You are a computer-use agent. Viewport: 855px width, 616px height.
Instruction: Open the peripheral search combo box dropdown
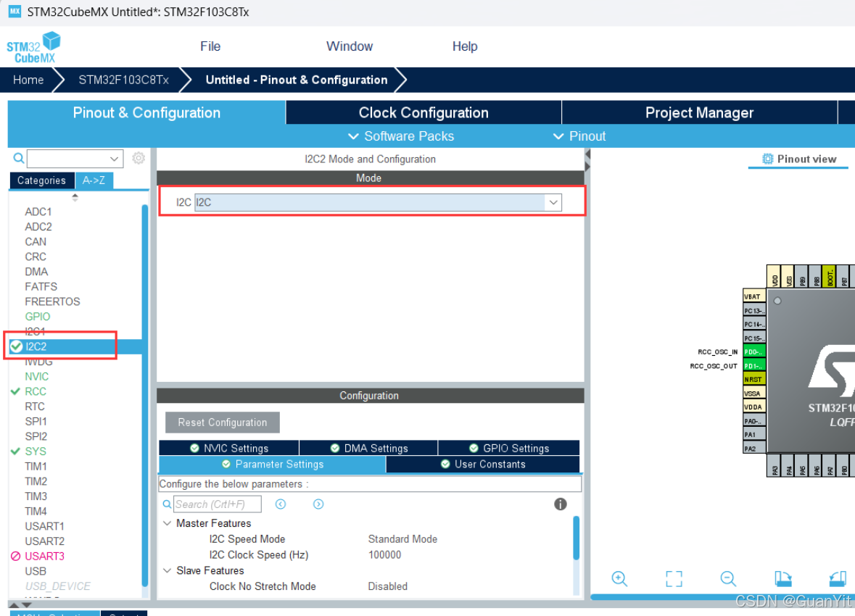(114, 159)
